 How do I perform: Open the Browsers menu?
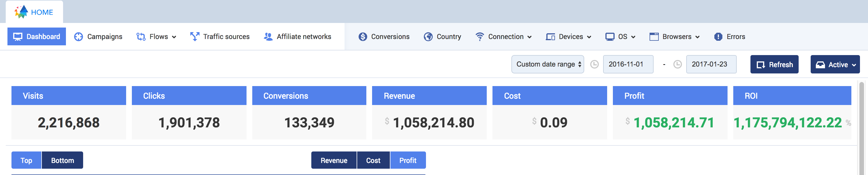(x=675, y=37)
